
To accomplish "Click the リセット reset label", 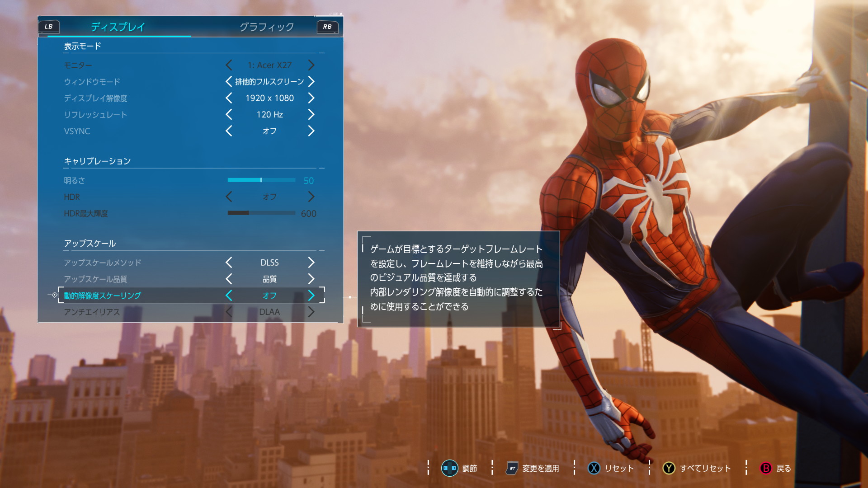I will point(619,469).
